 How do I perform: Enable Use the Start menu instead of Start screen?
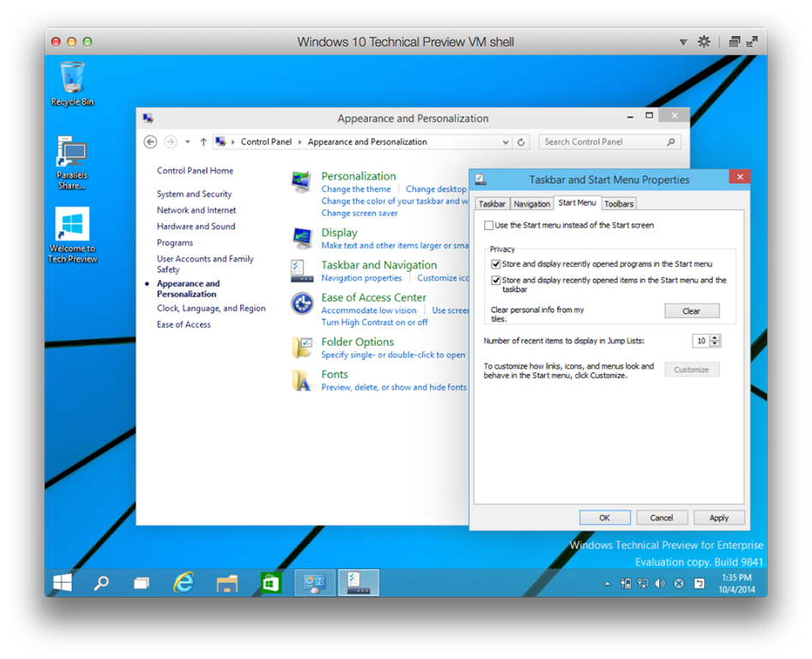coord(488,225)
